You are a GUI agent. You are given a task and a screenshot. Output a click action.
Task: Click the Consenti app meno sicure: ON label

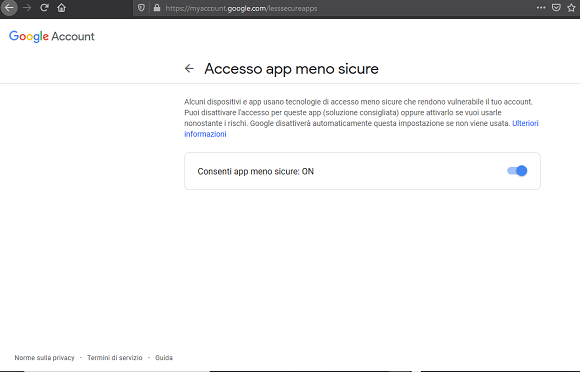pyautogui.click(x=256, y=172)
